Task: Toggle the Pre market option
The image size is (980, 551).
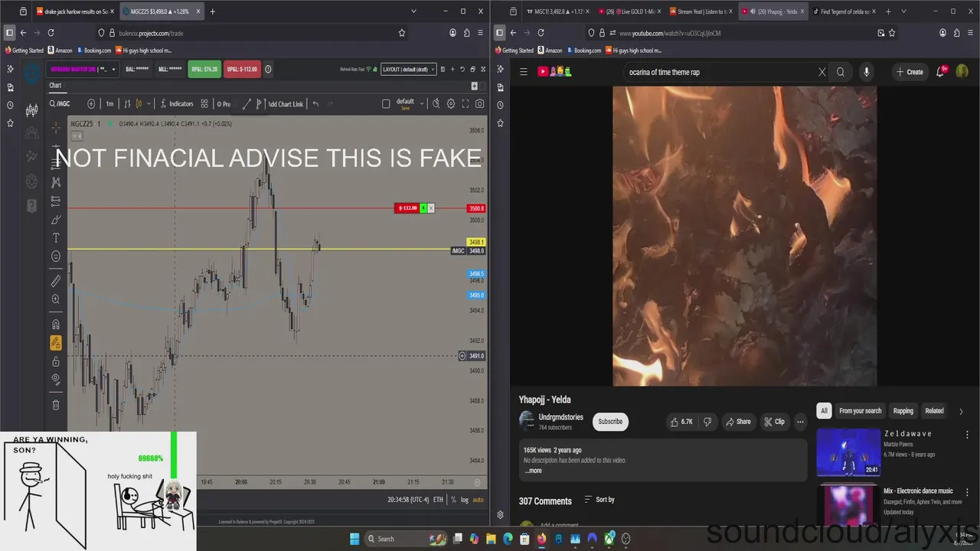Action: click(x=224, y=103)
